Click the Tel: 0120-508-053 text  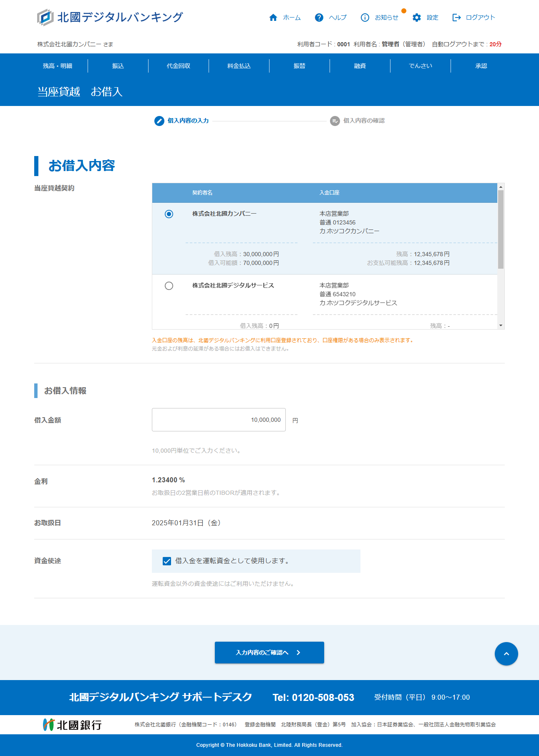313,698
